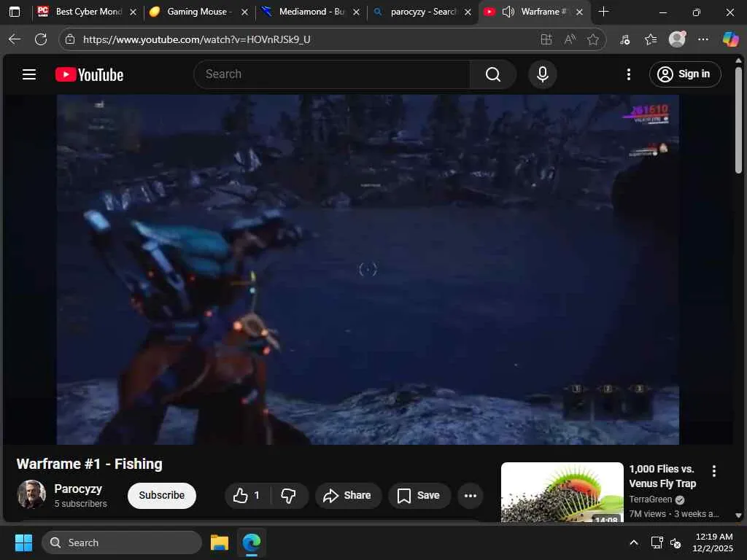Close the Mediamond tab
The height and width of the screenshot is (560, 747).
click(356, 12)
